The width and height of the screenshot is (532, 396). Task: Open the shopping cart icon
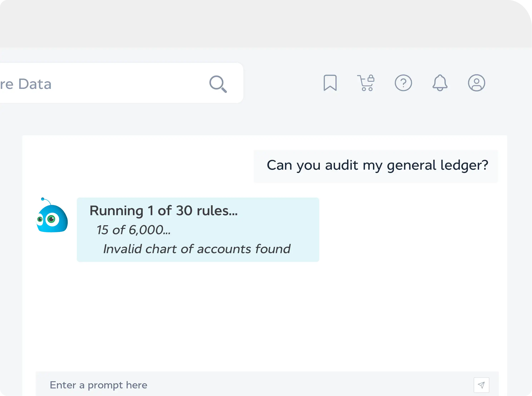pyautogui.click(x=365, y=83)
